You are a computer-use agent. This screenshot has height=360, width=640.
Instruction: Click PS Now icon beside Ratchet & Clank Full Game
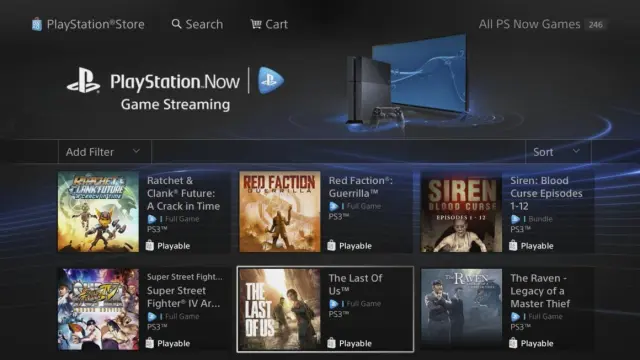(152, 219)
